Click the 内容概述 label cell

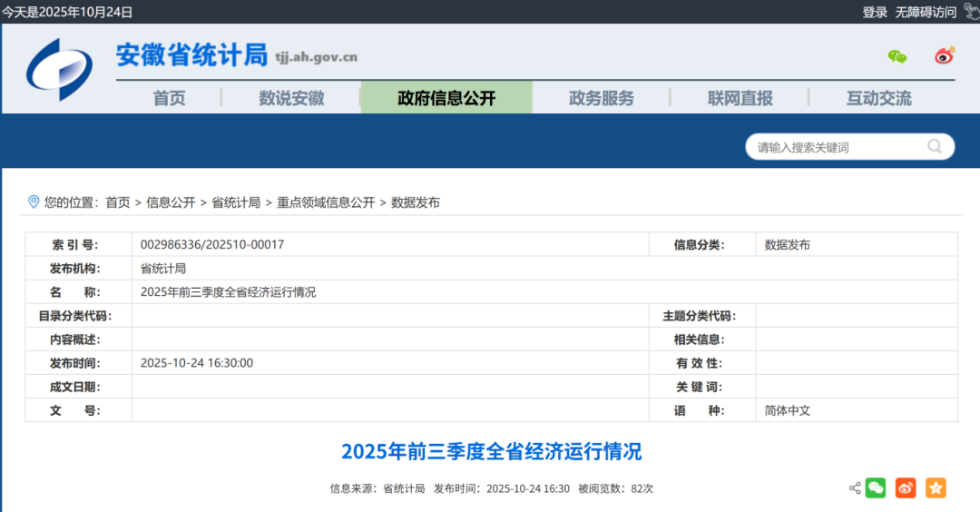(78, 340)
